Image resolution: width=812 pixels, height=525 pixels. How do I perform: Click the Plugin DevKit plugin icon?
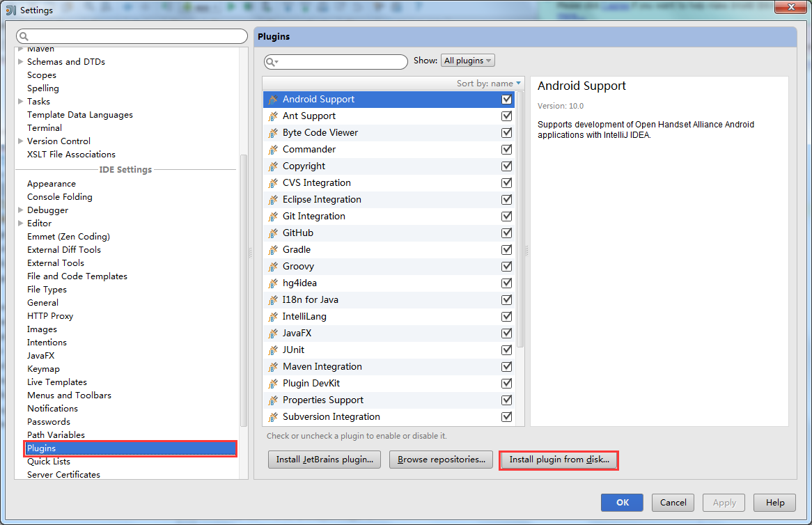click(x=273, y=384)
